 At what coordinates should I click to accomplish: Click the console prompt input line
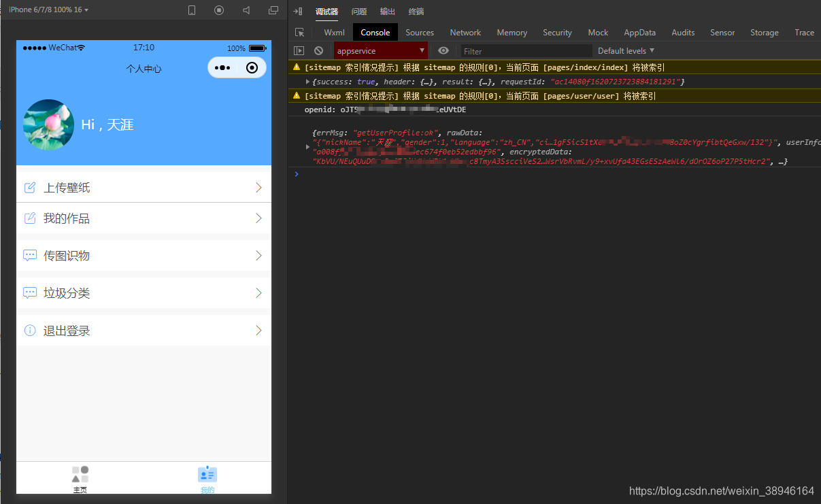click(x=554, y=175)
